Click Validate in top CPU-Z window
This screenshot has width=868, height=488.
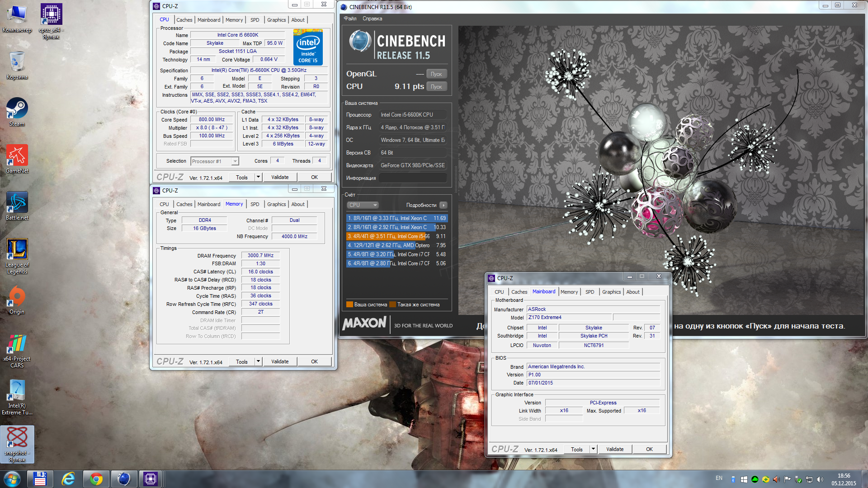[280, 177]
